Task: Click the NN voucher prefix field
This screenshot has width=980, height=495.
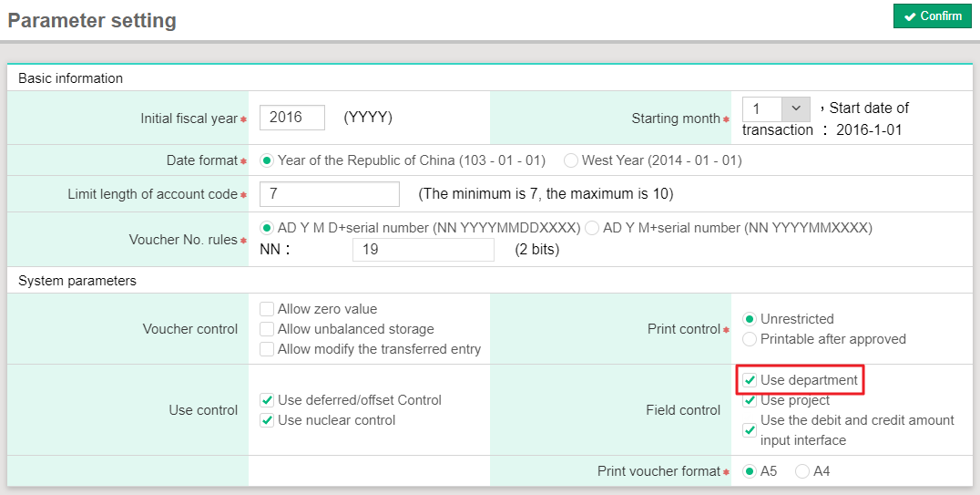Action: [x=423, y=250]
